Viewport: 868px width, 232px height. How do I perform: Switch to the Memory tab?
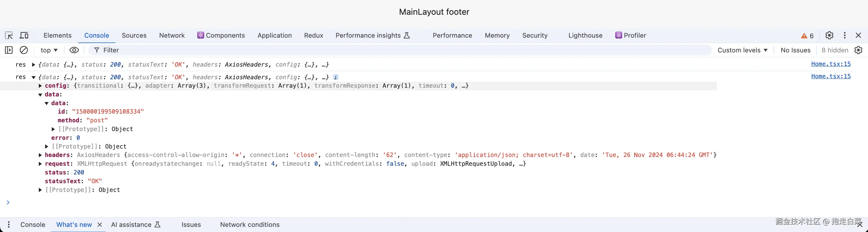coord(497,35)
